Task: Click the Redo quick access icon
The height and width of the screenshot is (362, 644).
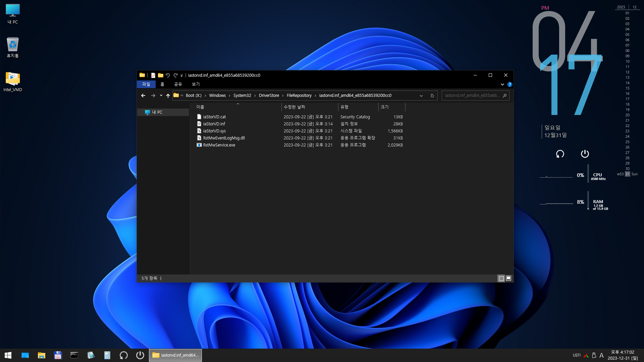Action: point(175,75)
